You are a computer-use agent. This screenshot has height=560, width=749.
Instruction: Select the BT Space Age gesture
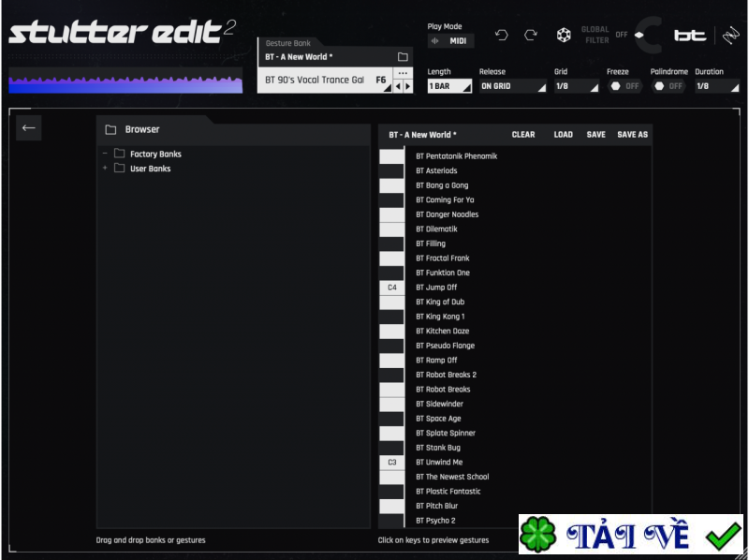(x=438, y=419)
